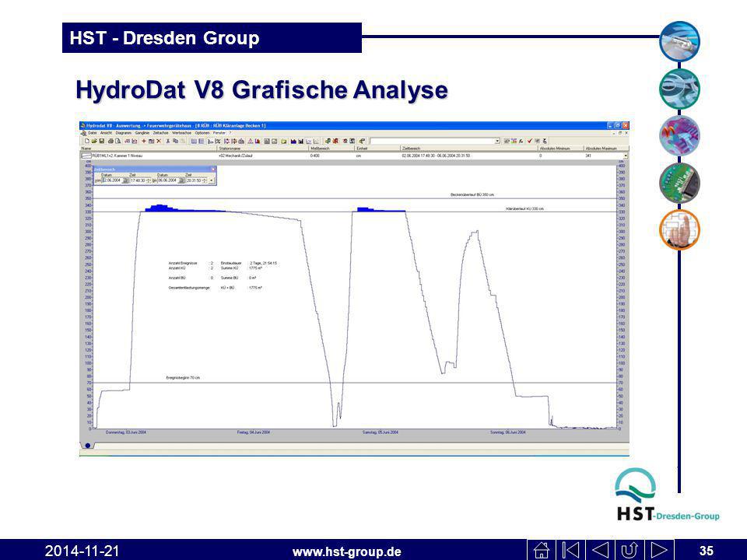Click the start time spinner arrows
The height and width of the screenshot is (560, 747).
click(149, 180)
